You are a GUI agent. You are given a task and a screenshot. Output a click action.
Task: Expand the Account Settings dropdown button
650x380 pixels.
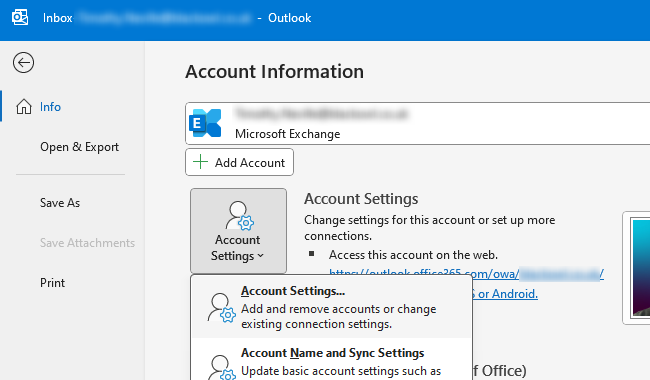pos(238,231)
